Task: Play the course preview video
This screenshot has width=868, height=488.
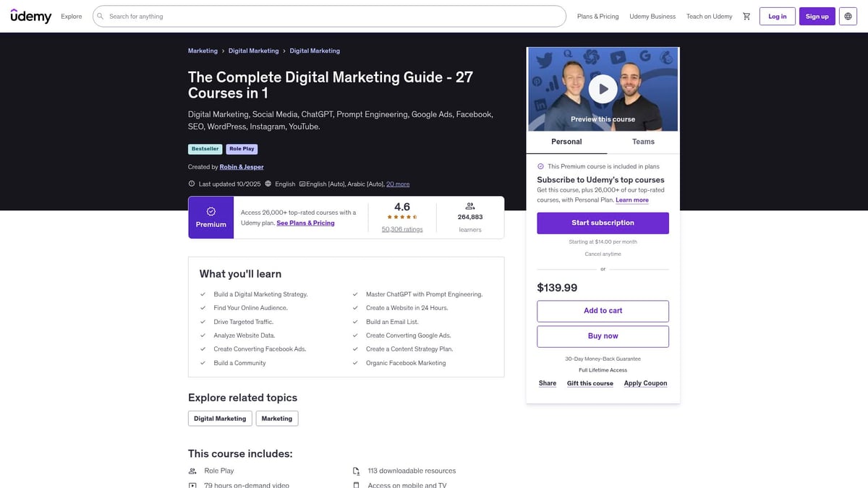Action: click(x=603, y=88)
